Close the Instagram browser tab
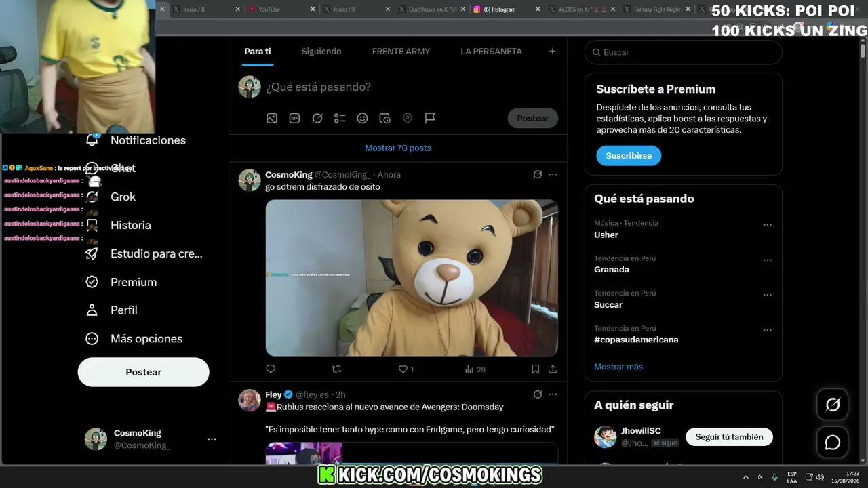This screenshot has width=868, height=488. (538, 9)
